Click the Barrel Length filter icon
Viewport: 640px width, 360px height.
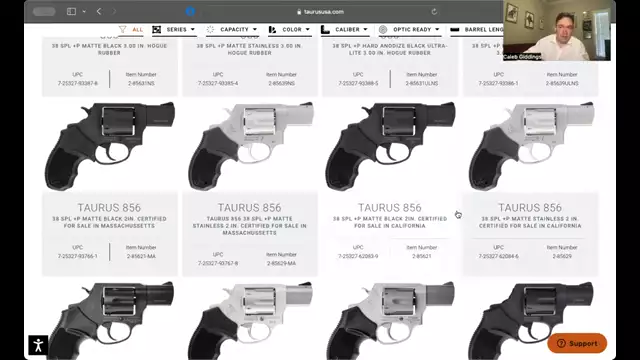pyautogui.click(x=455, y=29)
